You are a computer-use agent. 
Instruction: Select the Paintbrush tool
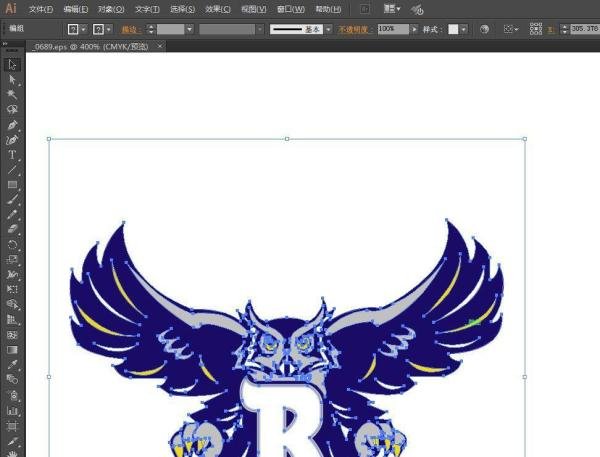click(12, 199)
